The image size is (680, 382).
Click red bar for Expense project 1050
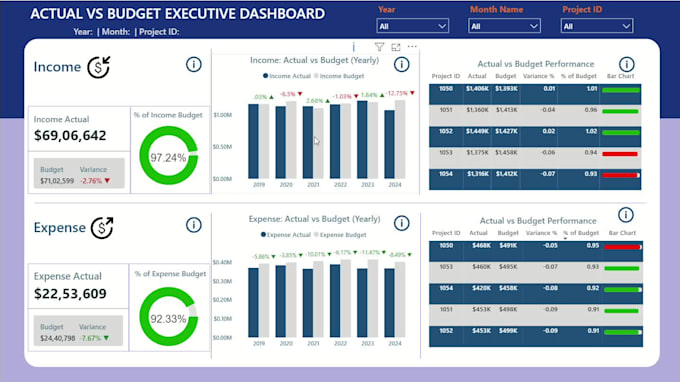pyautogui.click(x=622, y=247)
